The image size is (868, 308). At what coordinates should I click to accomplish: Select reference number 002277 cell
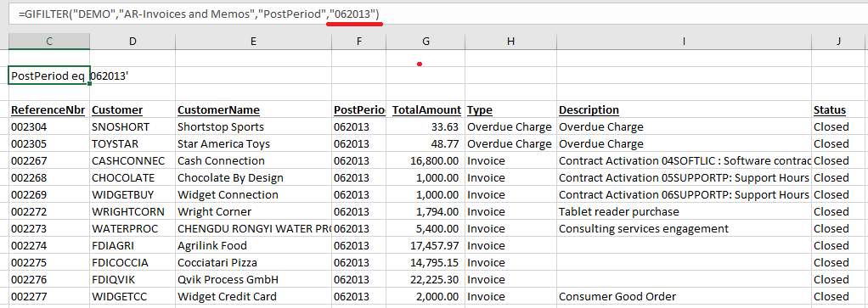click(x=49, y=296)
